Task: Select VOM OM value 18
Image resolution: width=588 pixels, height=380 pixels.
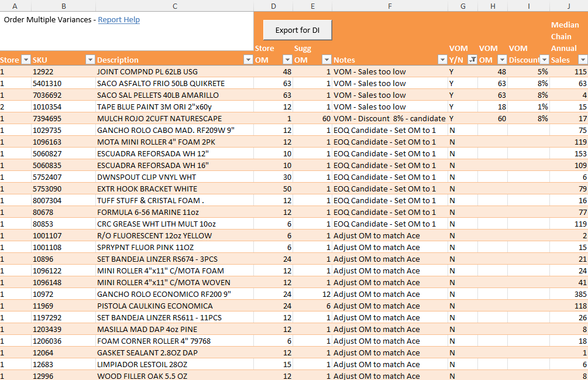Action: tap(493, 107)
